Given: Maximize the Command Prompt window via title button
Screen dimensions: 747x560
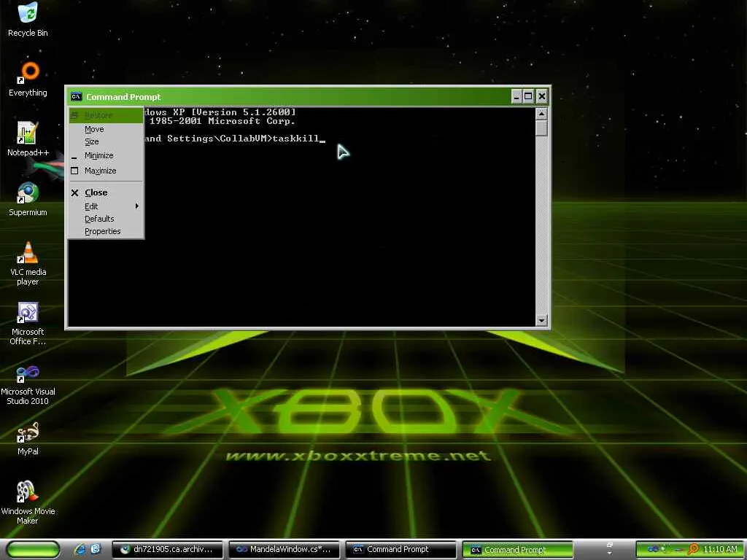Looking at the screenshot, I should click(528, 97).
